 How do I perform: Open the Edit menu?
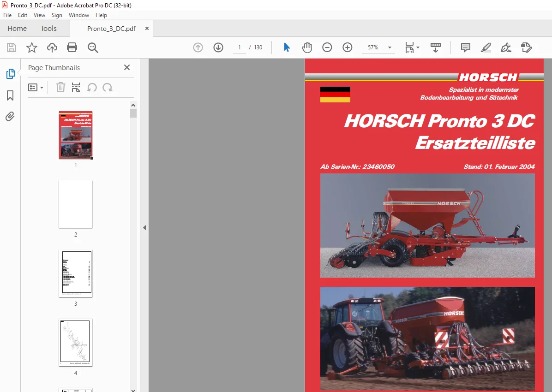pos(23,15)
